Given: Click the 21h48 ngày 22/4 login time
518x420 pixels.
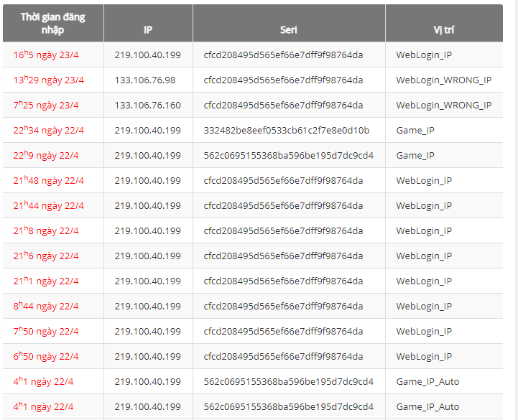Looking at the screenshot, I should pyautogui.click(x=48, y=180).
